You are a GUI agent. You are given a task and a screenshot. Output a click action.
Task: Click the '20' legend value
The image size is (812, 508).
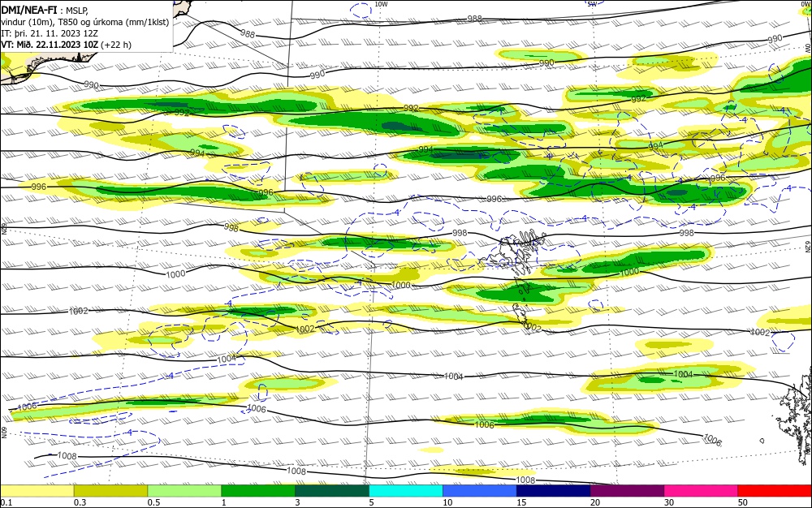[595, 502]
